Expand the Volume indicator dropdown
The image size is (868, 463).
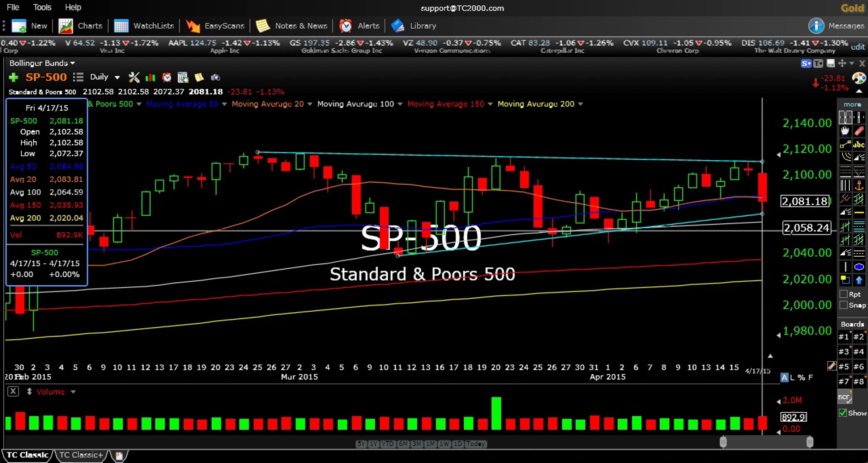pos(73,392)
